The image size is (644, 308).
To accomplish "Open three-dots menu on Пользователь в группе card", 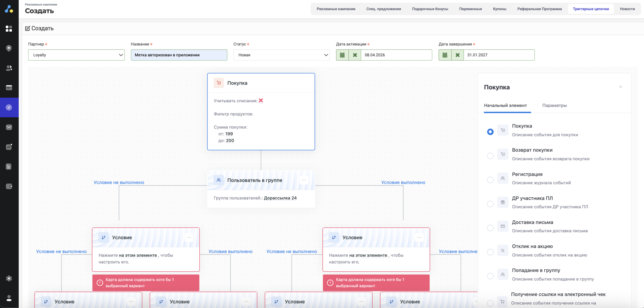I will (304, 180).
